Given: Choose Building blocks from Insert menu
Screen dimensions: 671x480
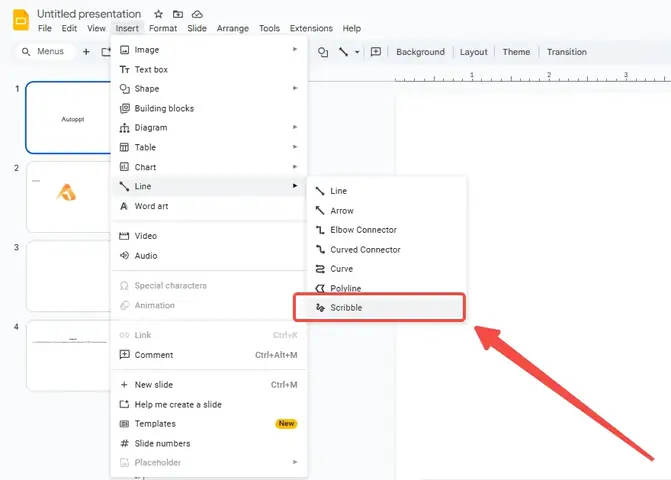Looking at the screenshot, I should click(208, 108).
